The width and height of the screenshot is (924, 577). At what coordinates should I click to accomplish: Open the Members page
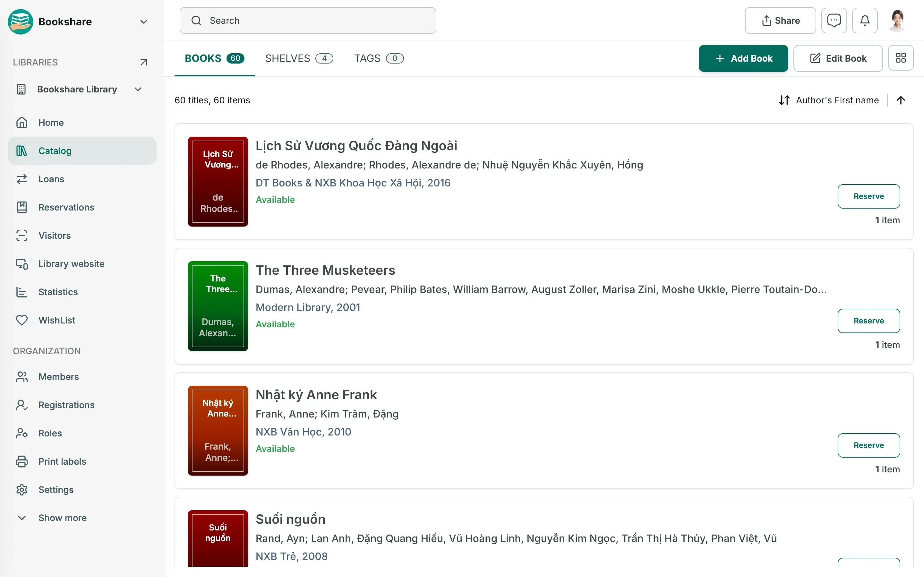82,377
